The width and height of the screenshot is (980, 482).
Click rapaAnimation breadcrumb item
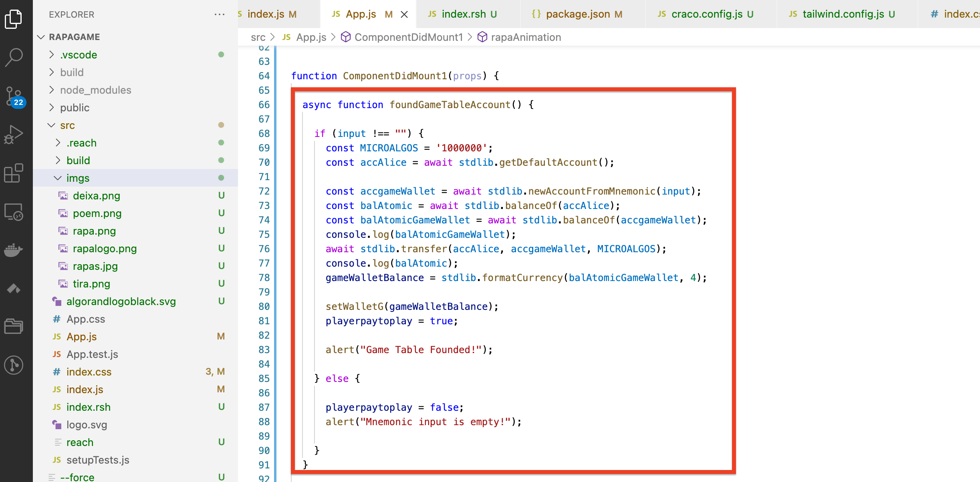tap(526, 37)
